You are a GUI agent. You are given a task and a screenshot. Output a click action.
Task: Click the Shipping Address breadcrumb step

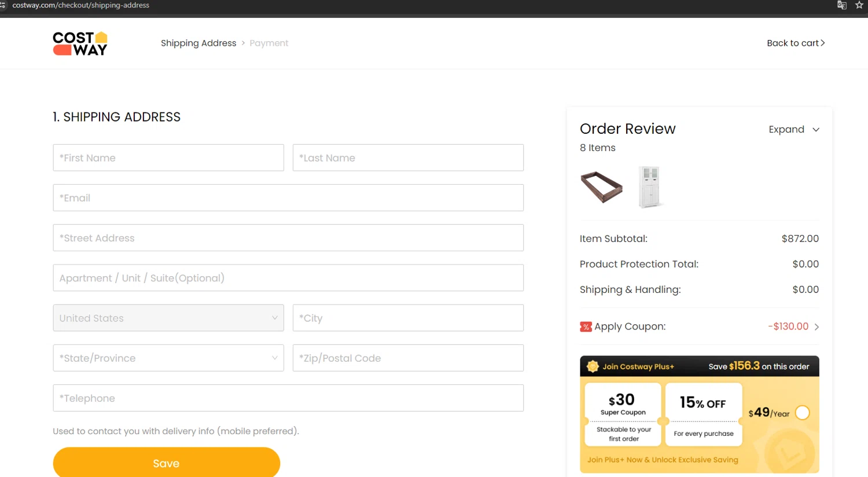(x=198, y=43)
